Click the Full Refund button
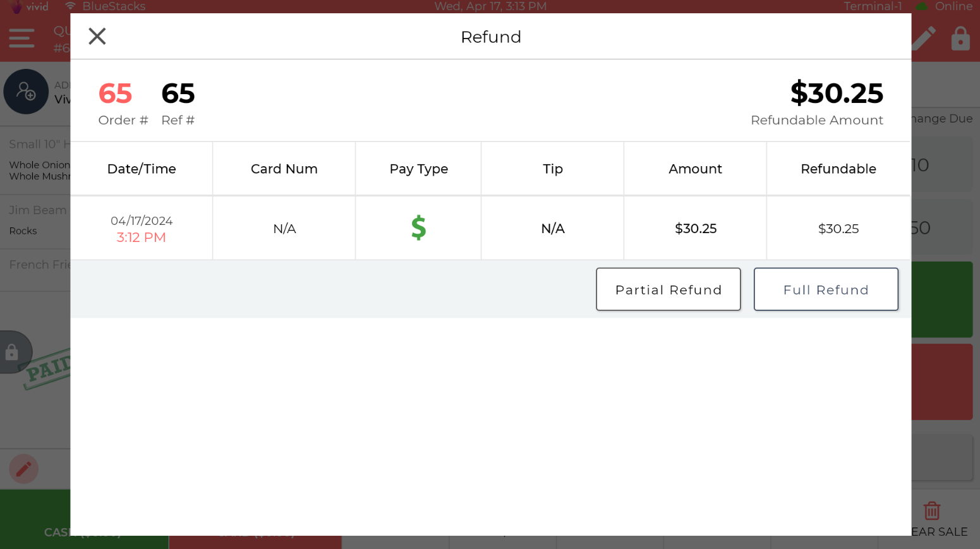 (826, 289)
